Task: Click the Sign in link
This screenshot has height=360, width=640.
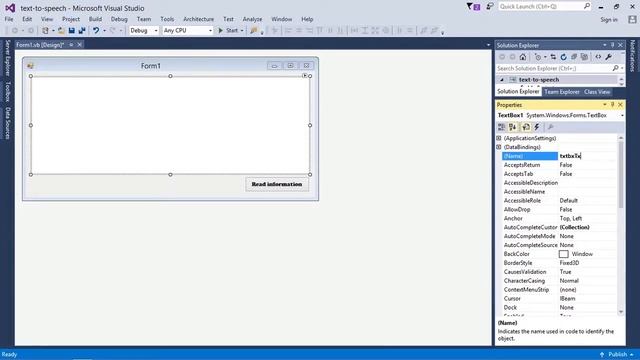Action: coord(609,20)
